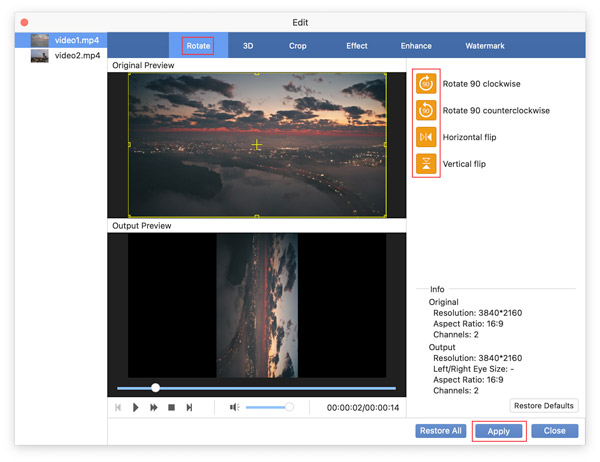The width and height of the screenshot is (600, 462).
Task: Play the video preview
Action: tap(136, 408)
